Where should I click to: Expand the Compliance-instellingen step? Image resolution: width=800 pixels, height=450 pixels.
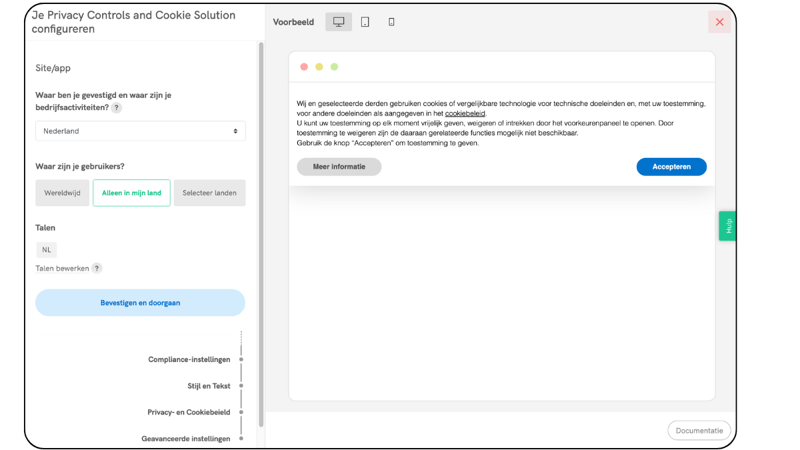point(189,360)
